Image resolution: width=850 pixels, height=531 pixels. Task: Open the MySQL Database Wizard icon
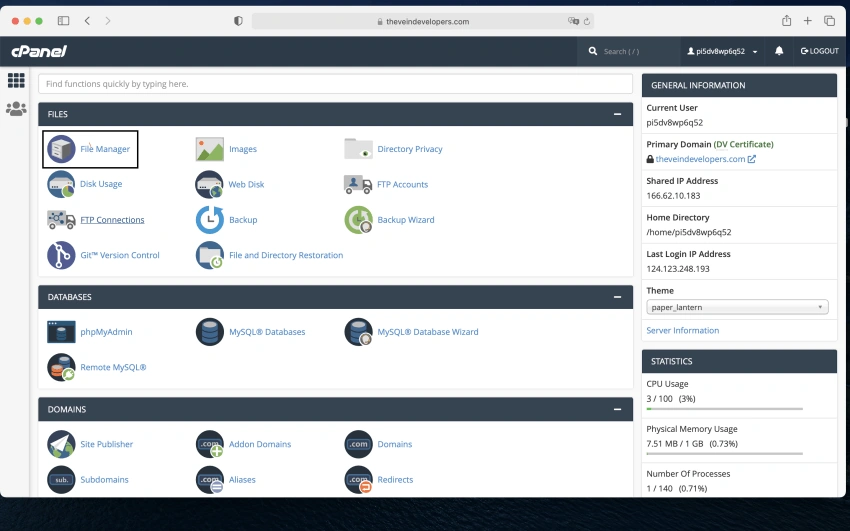[358, 332]
